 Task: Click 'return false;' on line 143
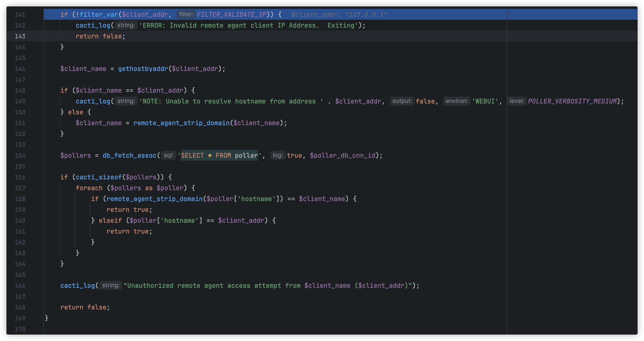[x=100, y=36]
